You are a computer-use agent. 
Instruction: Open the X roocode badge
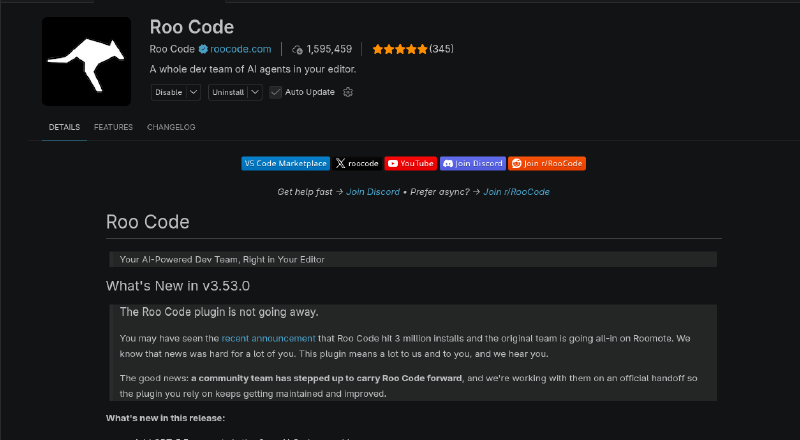click(357, 163)
